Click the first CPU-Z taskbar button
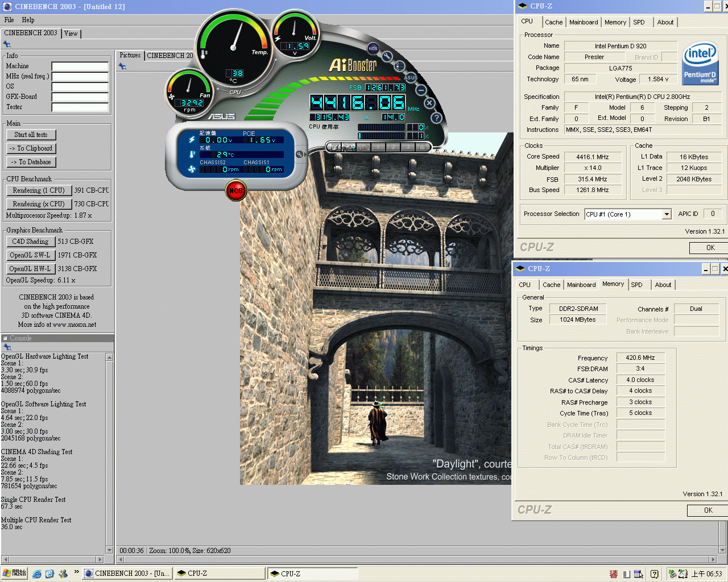The height and width of the screenshot is (582, 728). (220, 573)
